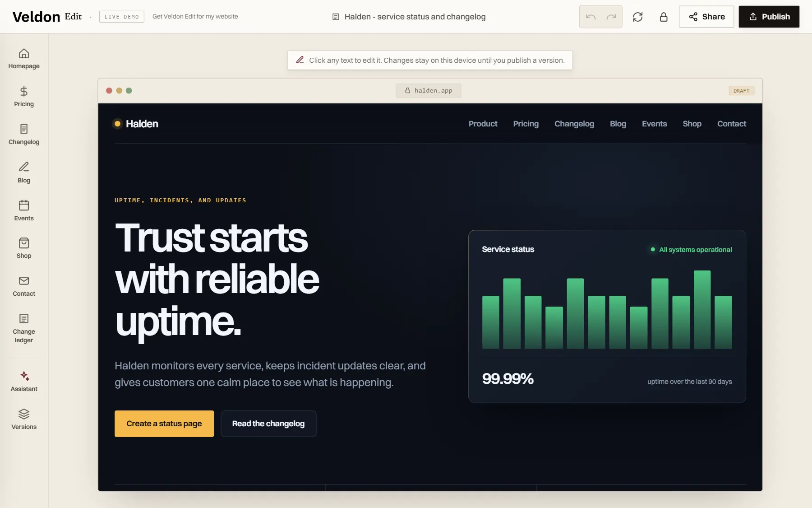
Task: Open the Events page in sidebar
Action: click(24, 211)
